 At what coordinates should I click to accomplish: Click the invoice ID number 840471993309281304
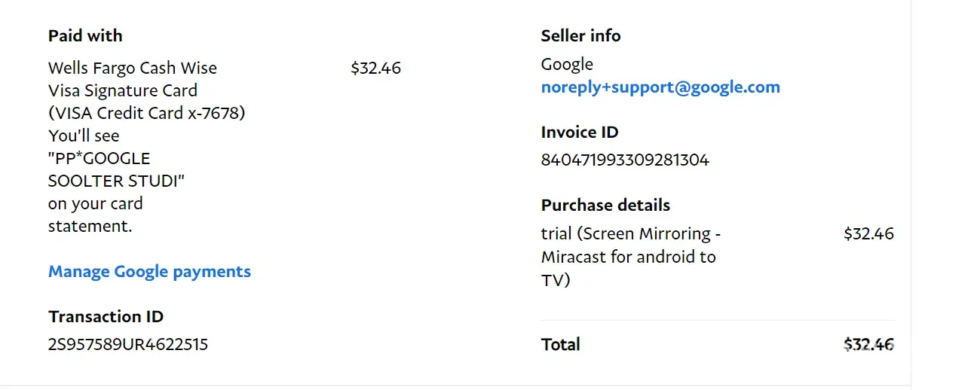(x=625, y=160)
